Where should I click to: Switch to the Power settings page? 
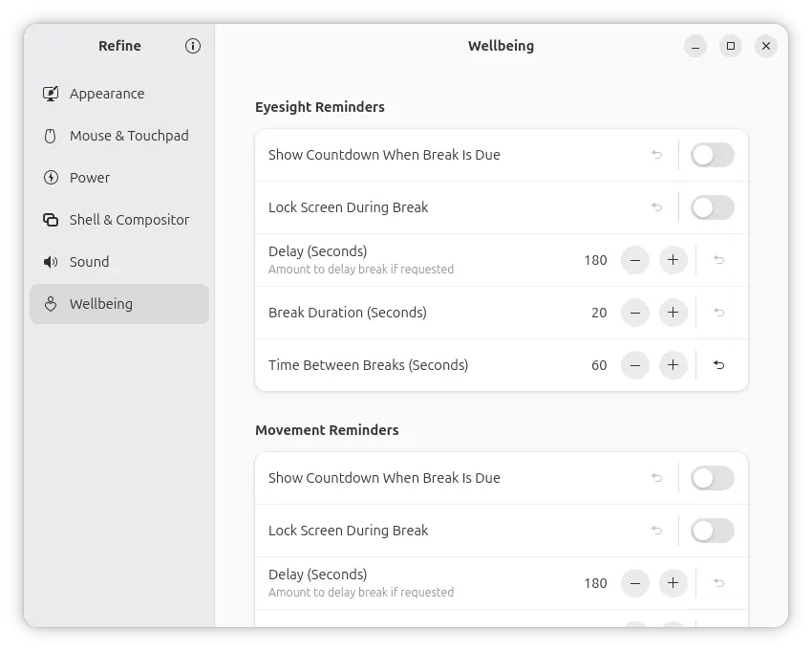[90, 178]
